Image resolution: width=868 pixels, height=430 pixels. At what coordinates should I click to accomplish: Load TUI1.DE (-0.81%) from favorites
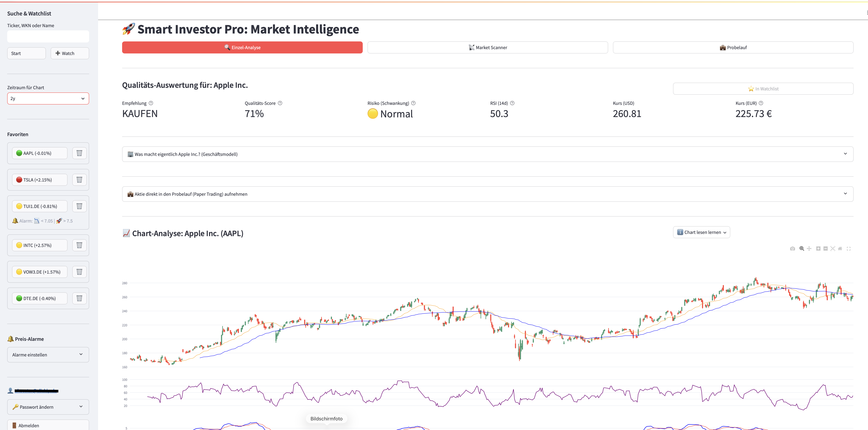coord(40,206)
